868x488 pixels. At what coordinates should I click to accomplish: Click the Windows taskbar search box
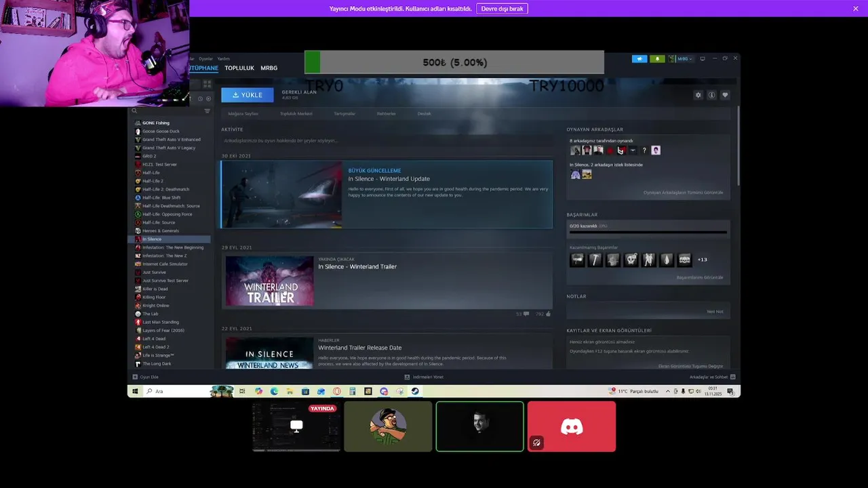pos(189,391)
